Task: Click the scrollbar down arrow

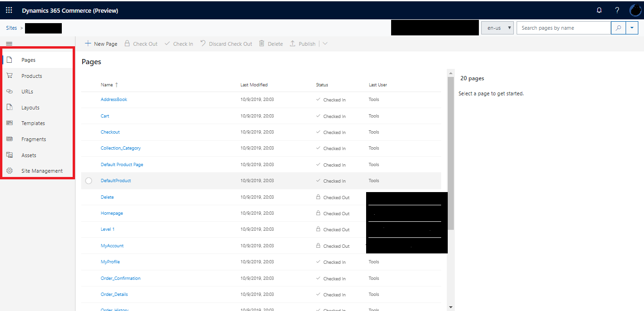Action: point(451,307)
